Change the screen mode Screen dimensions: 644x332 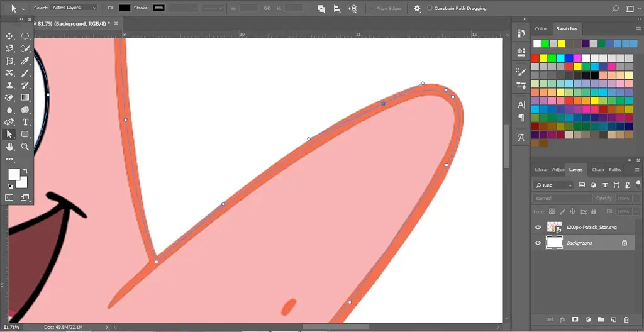point(25,197)
